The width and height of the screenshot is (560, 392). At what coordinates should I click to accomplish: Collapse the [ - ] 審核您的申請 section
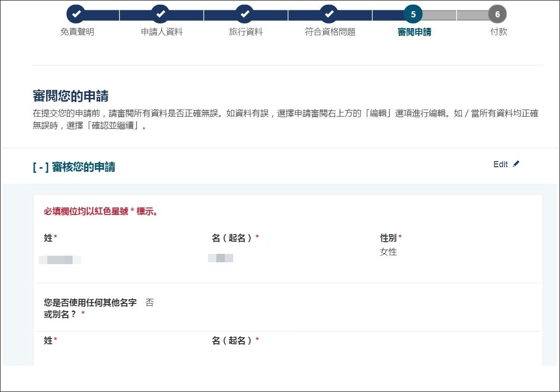pyautogui.click(x=74, y=167)
